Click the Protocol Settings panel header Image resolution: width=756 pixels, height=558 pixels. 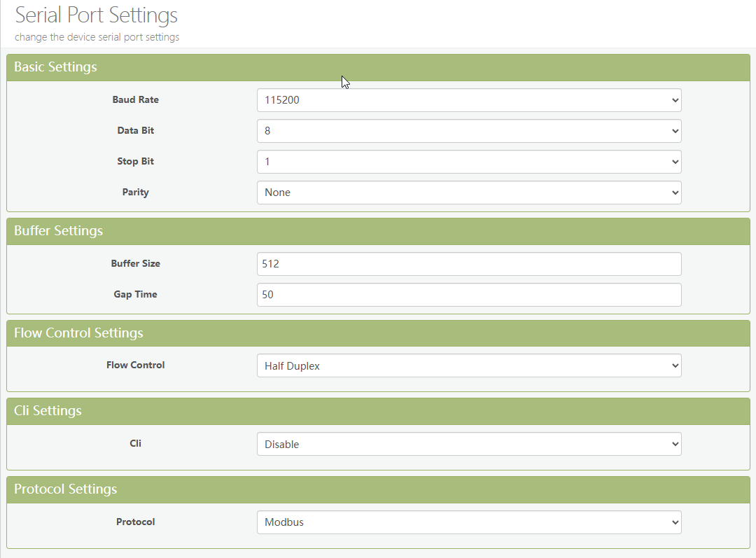coord(66,489)
